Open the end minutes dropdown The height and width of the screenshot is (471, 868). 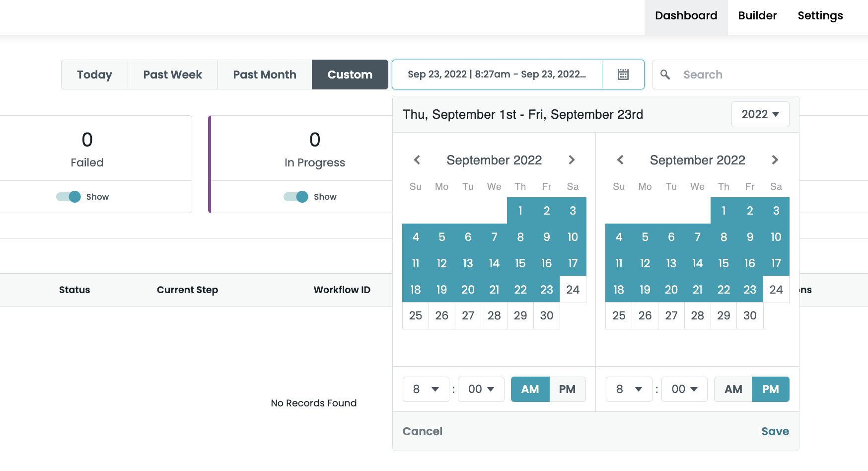684,389
